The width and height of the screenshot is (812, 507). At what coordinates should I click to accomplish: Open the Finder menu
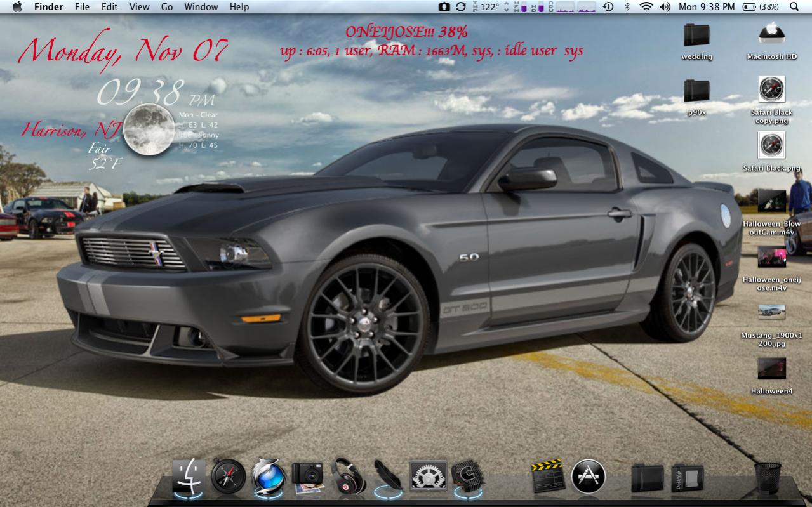pos(49,6)
